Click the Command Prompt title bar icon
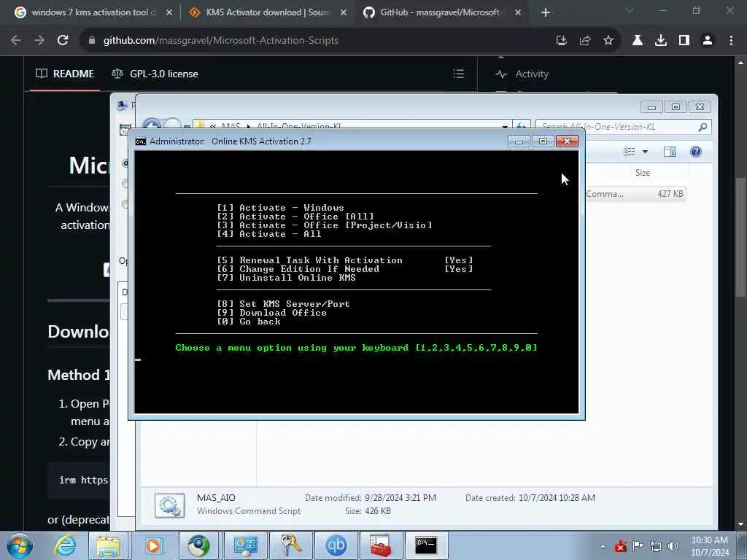This screenshot has width=747, height=560. click(x=141, y=141)
